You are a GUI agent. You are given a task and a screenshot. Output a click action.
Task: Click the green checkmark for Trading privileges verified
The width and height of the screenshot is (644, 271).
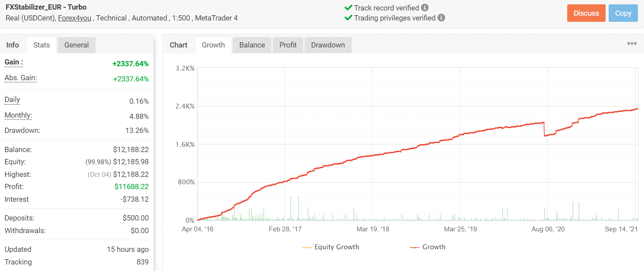point(348,18)
